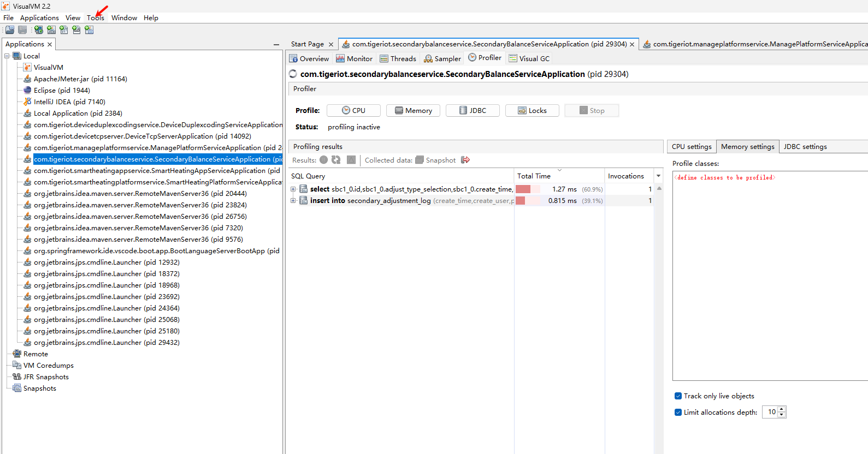
Task: Close the SecondaryBalanceServiceApplication tab
Action: (632, 45)
